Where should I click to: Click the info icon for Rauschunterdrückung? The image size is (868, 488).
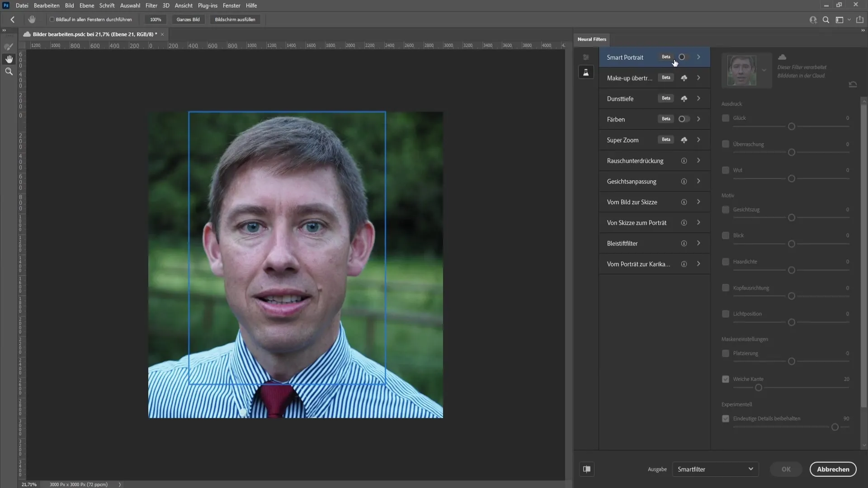coord(685,161)
